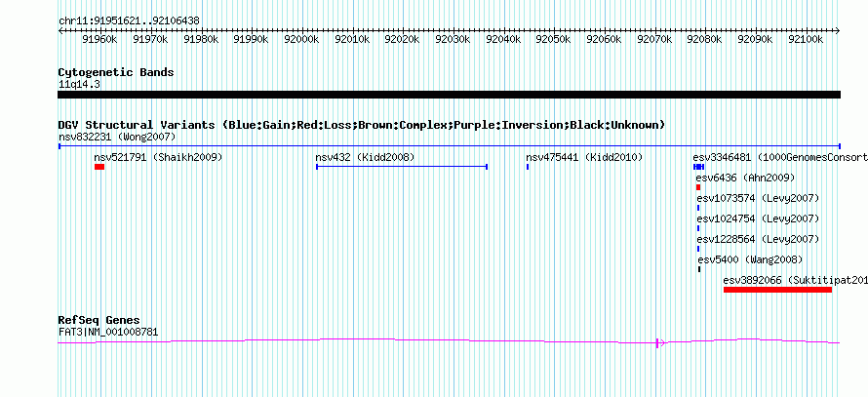Open the esv5400 (Wang2008) label
The image size is (868, 397).
[x=750, y=259]
